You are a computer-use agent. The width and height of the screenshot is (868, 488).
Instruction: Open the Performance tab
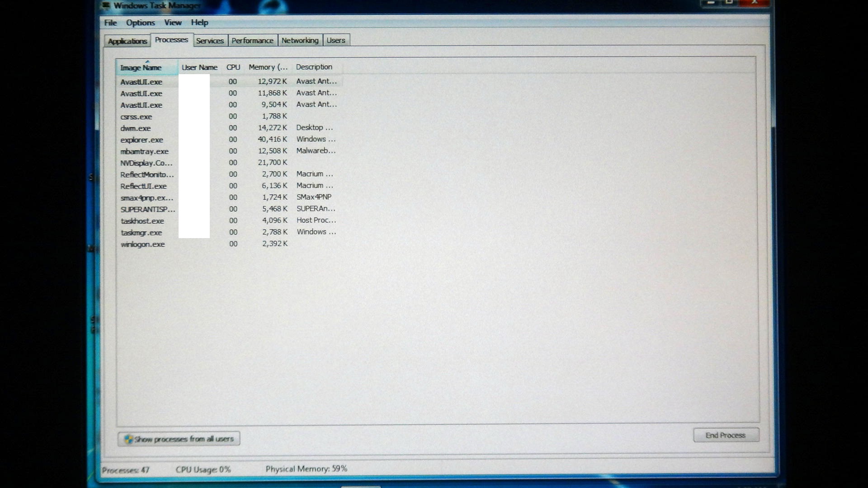click(252, 41)
